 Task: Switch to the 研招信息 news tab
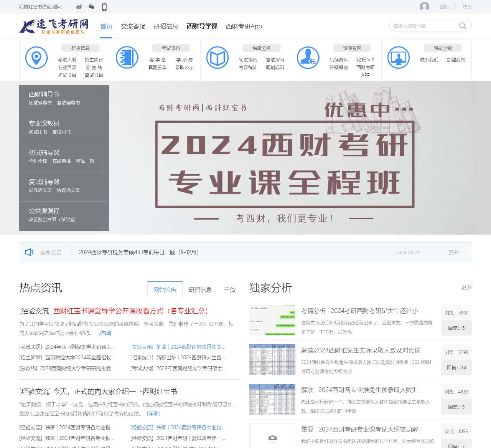(200, 290)
